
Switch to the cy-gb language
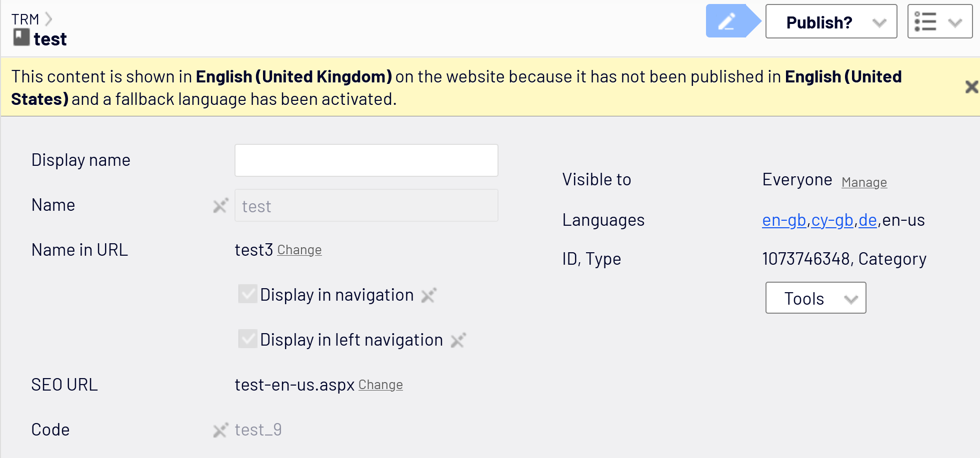tap(832, 220)
